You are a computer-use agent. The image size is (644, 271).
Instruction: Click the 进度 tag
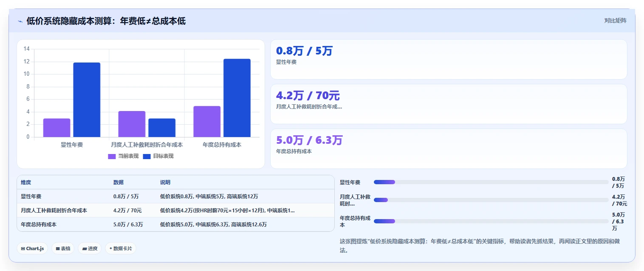(x=90, y=248)
